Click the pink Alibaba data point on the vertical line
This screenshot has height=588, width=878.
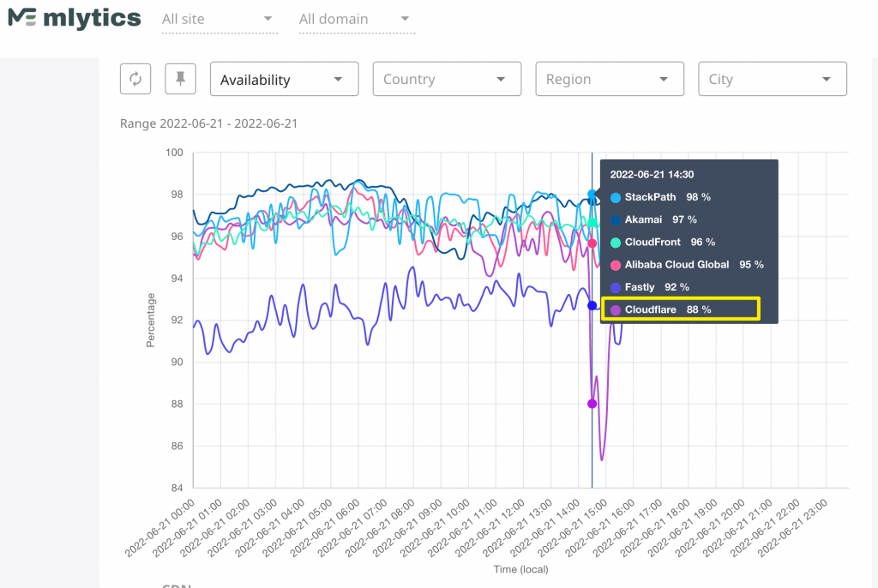tap(592, 243)
